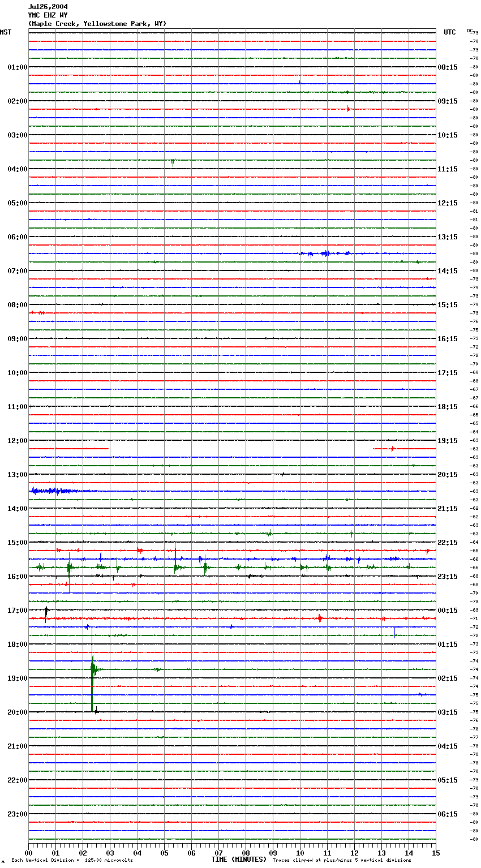Select the 01:00 MST time label
Screen dimensions: 481x868
point(18,67)
